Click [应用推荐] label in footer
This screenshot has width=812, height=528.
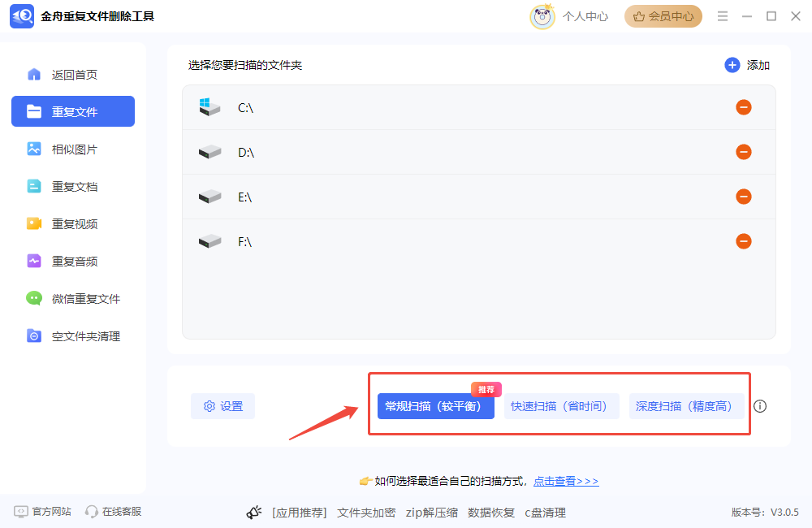tap(300, 513)
